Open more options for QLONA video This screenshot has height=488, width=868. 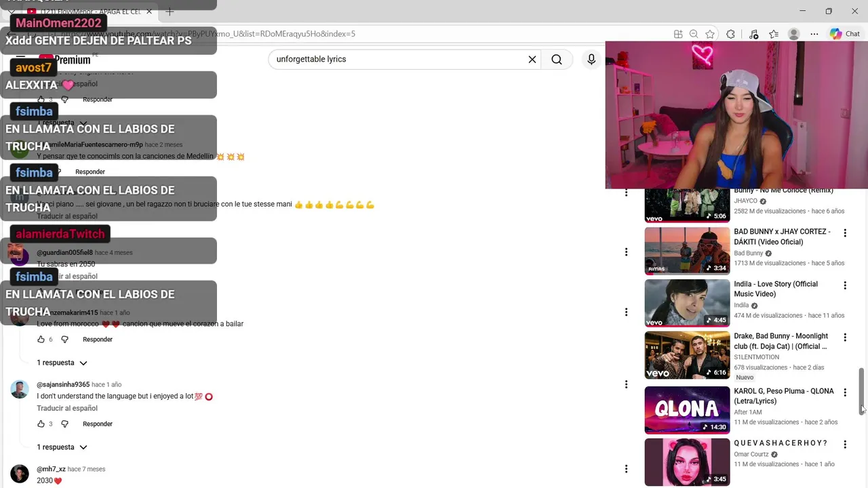pos(845,392)
